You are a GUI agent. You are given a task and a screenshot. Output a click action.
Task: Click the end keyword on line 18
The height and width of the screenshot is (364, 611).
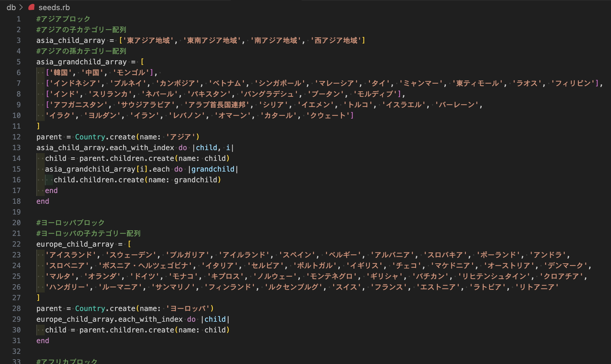43,201
